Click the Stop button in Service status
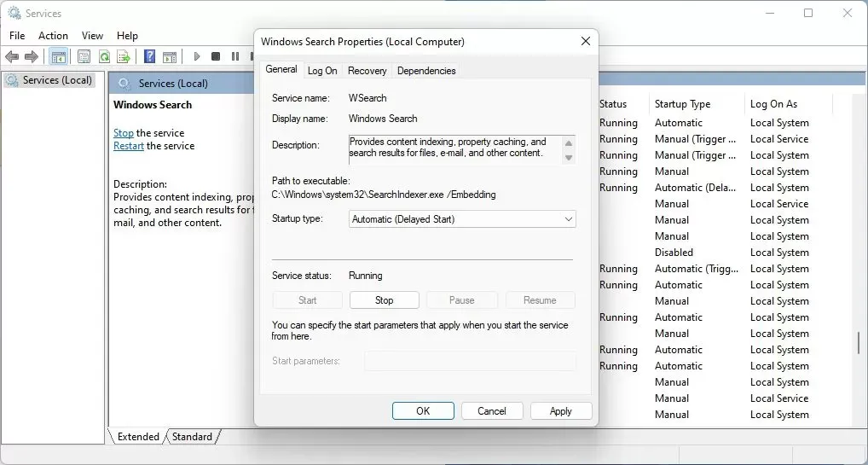Viewport: 868px width, 465px height. click(385, 300)
